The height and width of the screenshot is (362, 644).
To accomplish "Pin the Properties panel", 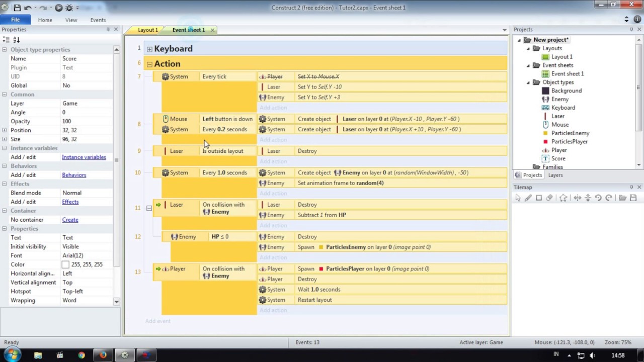I will (108, 30).
